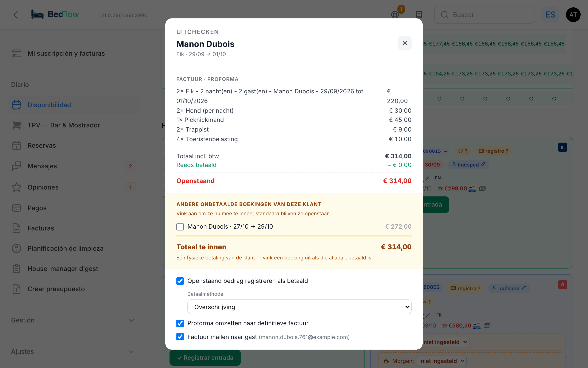Click the clock ? status tag
This screenshot has height=368, width=588.
click(463, 151)
